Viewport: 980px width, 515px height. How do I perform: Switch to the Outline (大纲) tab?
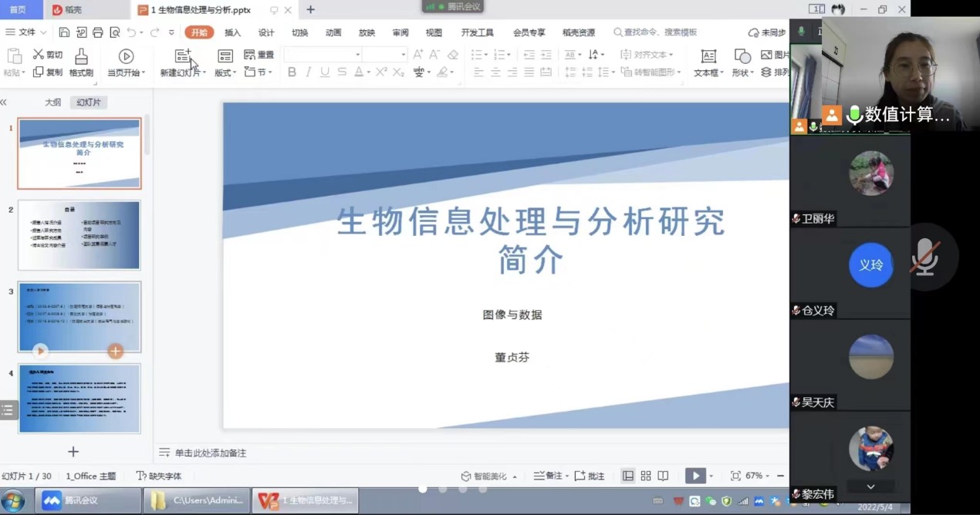52,102
